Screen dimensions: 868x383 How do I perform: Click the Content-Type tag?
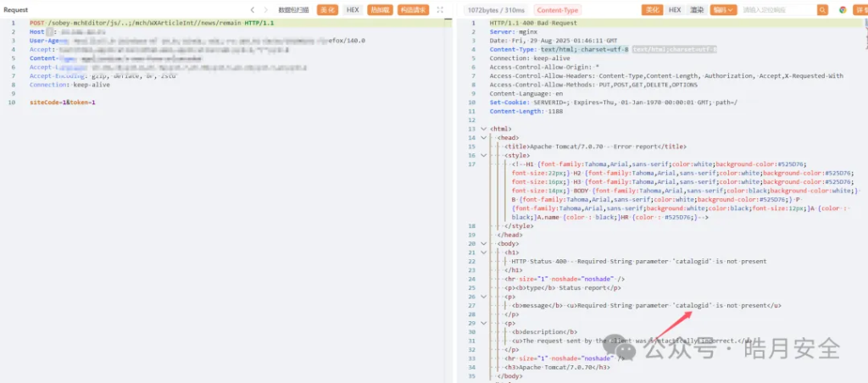(557, 10)
